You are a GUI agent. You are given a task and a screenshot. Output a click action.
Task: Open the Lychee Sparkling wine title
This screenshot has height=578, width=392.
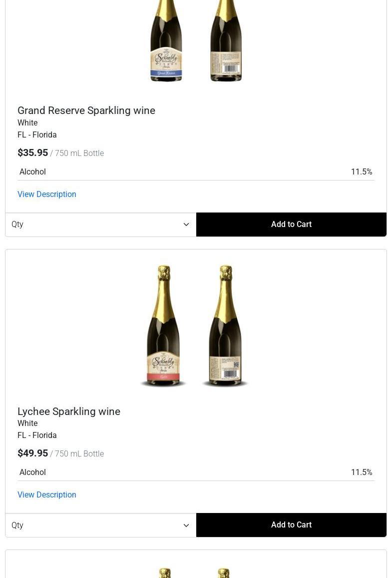(69, 411)
